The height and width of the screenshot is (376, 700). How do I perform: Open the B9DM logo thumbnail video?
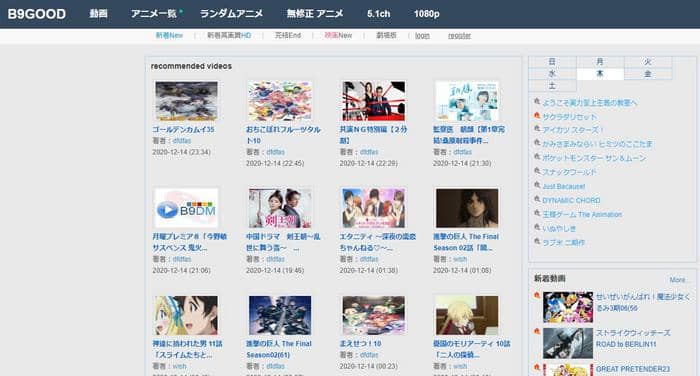[186, 208]
